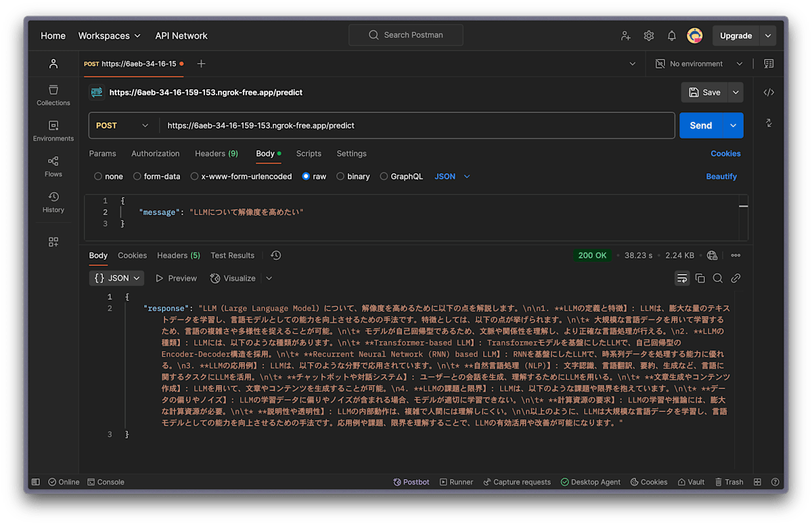Screen dimensions: 812x525
Task: Search within the response body
Action: (718, 278)
